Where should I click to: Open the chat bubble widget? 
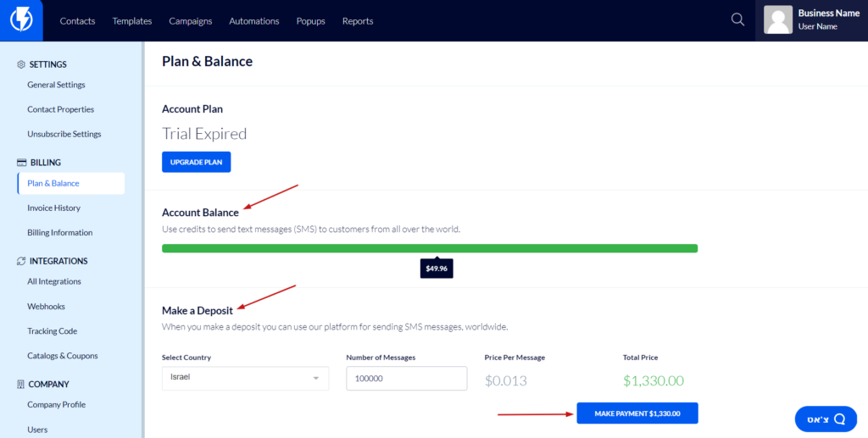tap(826, 419)
